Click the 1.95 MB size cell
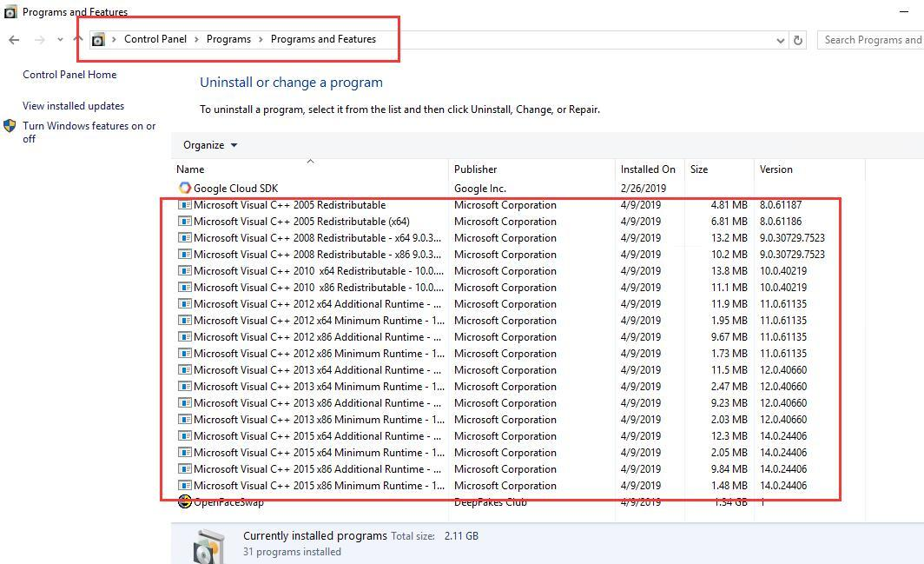 [x=729, y=321]
